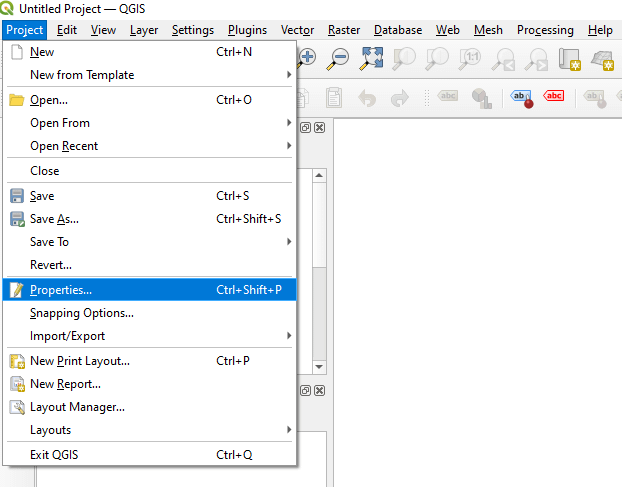Choose Save As... menu entry
This screenshot has height=487, width=622.
pyautogui.click(x=54, y=219)
